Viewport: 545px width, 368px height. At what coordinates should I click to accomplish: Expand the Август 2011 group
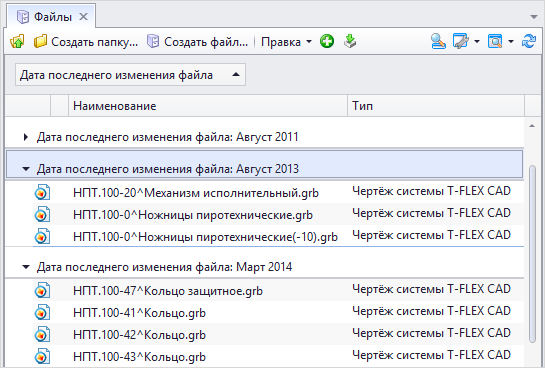coord(25,137)
